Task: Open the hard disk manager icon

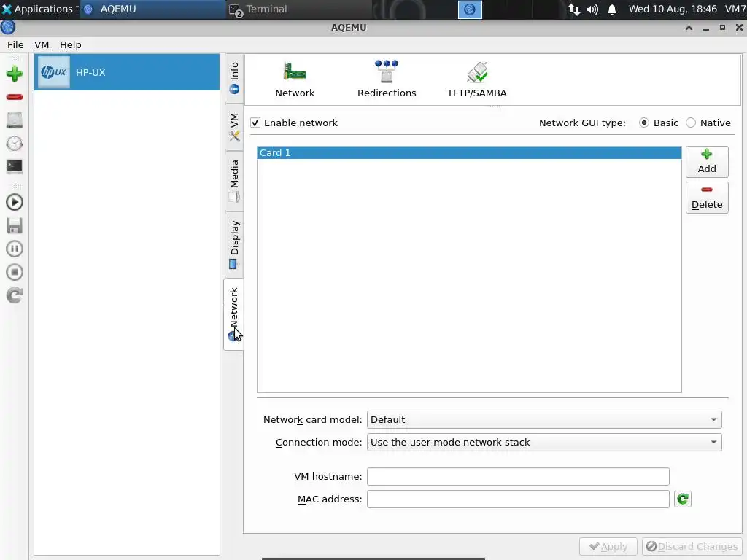Action: (x=15, y=120)
